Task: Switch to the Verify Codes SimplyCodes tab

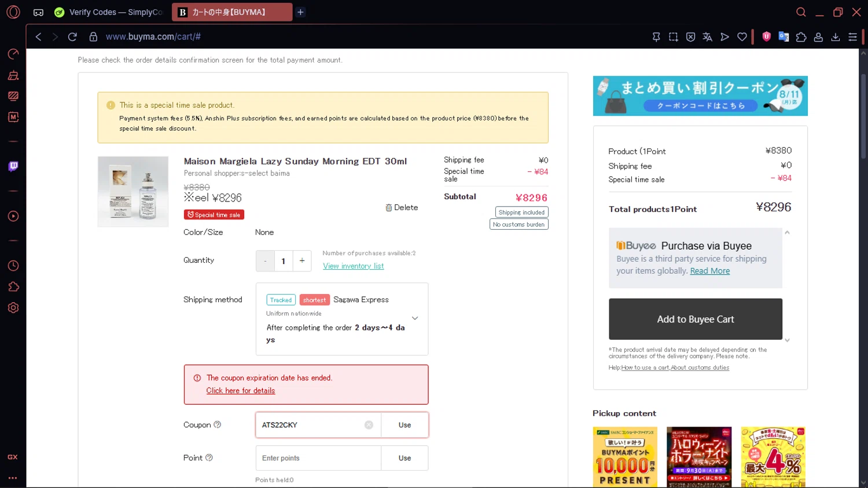Action: pos(108,12)
